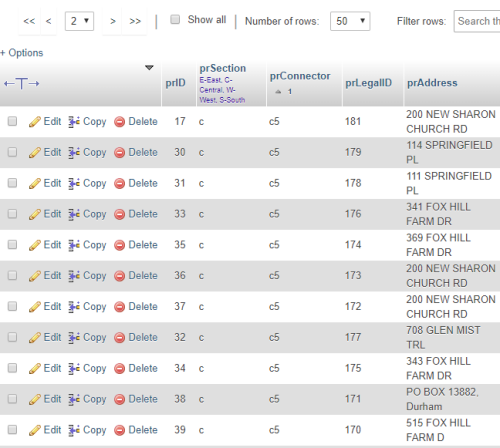Select the checkbox for prID 32 row
Viewport: 500px width, 448px height.
[12, 337]
